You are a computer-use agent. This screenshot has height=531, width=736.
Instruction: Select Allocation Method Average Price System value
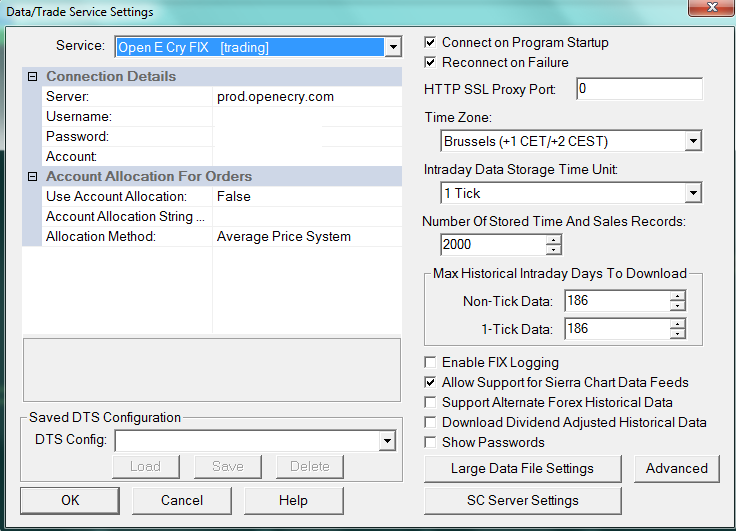(307, 237)
